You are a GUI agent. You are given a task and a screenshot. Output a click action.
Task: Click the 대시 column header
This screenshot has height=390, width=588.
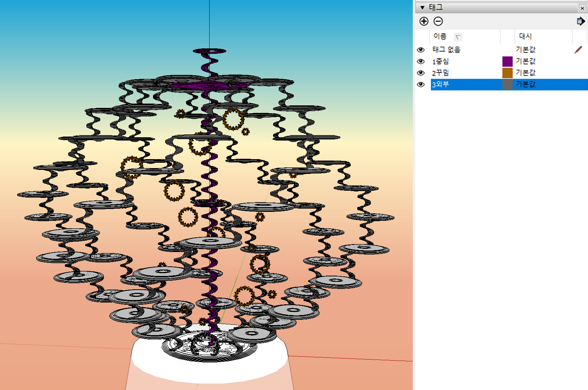525,36
